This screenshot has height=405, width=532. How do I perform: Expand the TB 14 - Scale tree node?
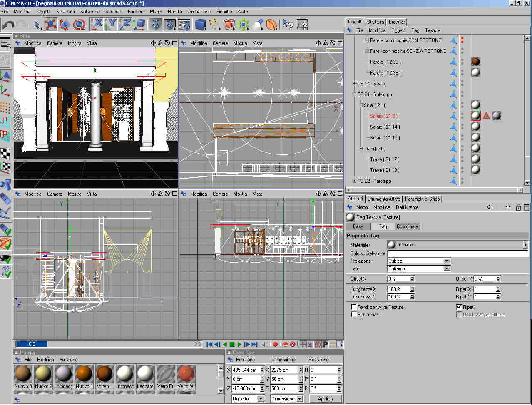coord(355,84)
